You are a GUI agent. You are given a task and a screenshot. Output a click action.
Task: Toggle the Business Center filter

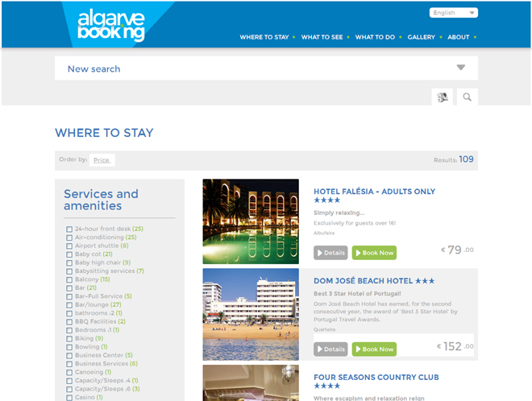click(69, 356)
